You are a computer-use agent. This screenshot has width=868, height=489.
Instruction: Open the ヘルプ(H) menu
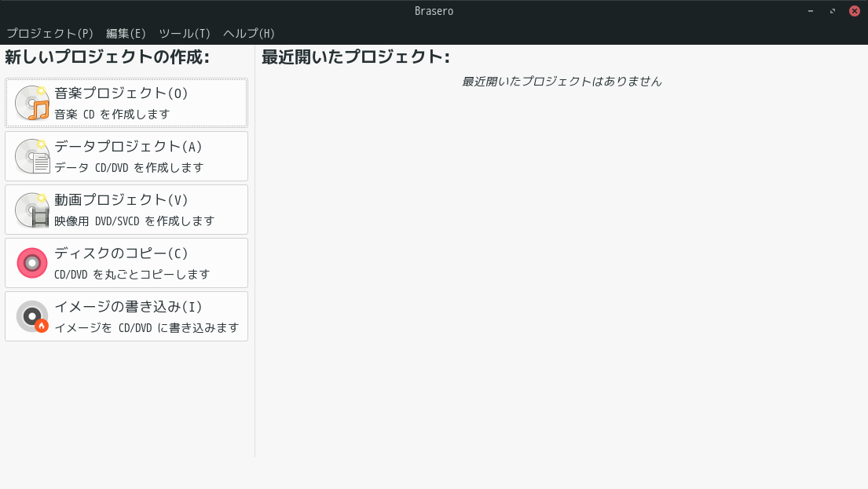248,34
